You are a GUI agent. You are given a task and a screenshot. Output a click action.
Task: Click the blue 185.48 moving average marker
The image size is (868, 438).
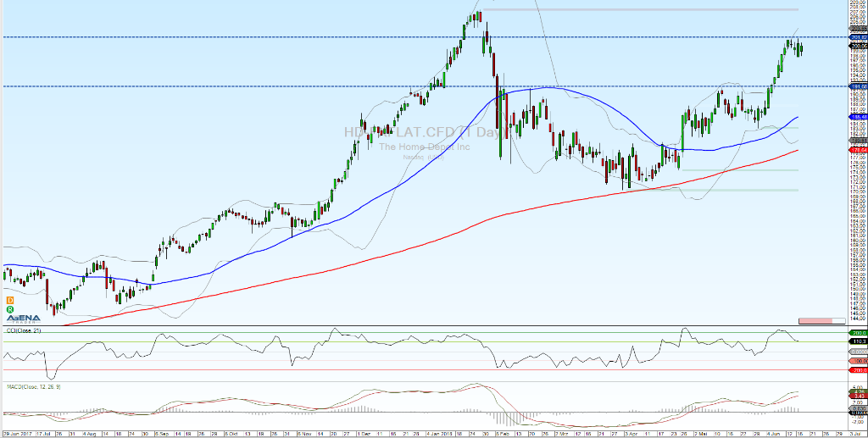pyautogui.click(x=859, y=117)
